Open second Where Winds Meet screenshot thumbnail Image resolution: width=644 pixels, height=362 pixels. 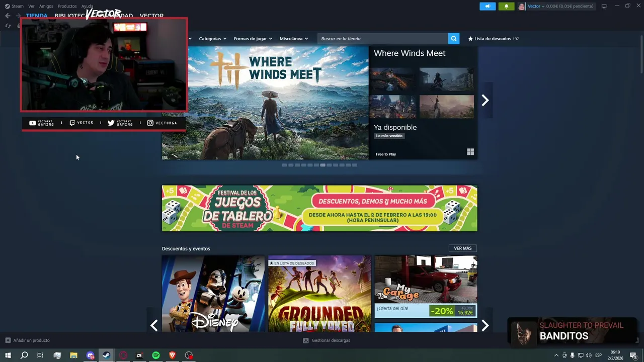tap(447, 79)
